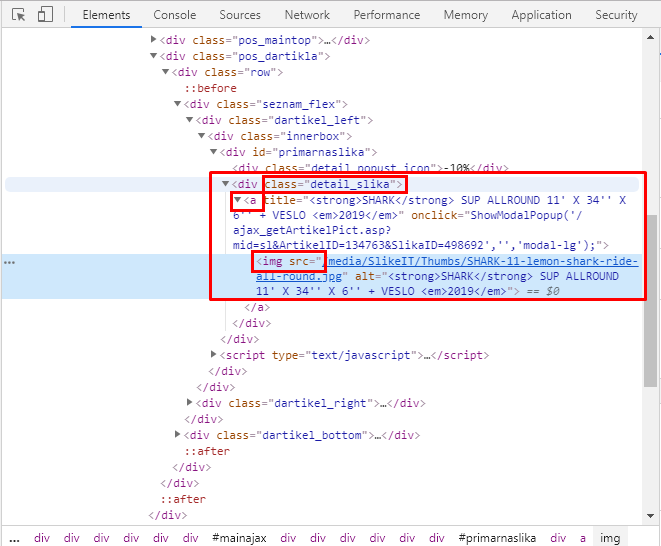Activate the inspect element picker icon
The width and height of the screenshot is (661, 546).
[18, 15]
